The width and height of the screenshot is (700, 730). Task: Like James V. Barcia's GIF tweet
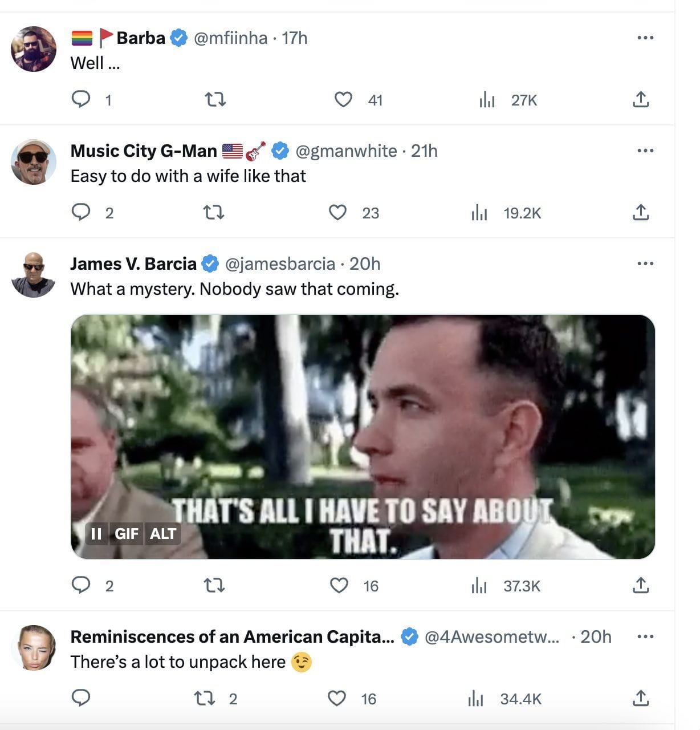[339, 586]
